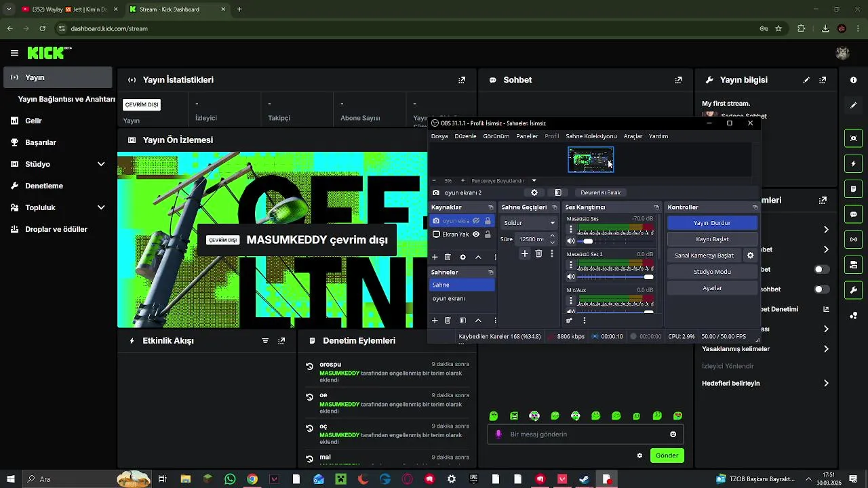Toggle lock on 'Ekran Yak' source
Screen dimensions: 868x488
pos(487,235)
